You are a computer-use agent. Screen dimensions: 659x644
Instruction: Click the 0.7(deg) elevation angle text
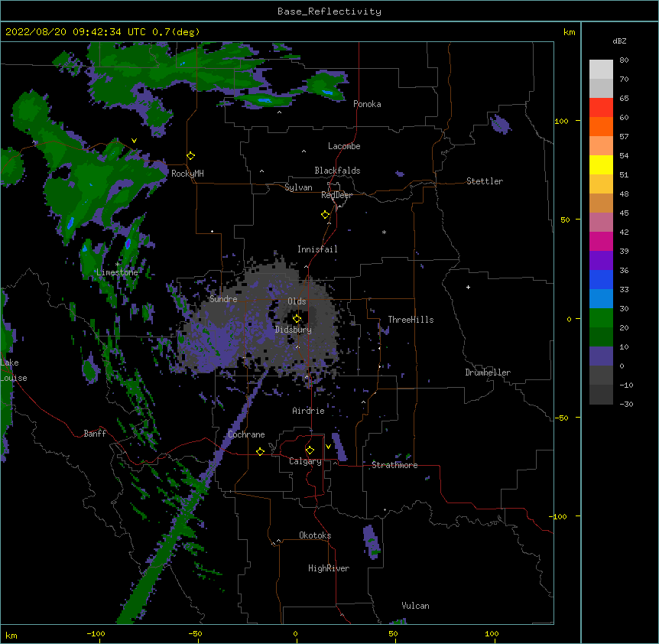(x=176, y=32)
